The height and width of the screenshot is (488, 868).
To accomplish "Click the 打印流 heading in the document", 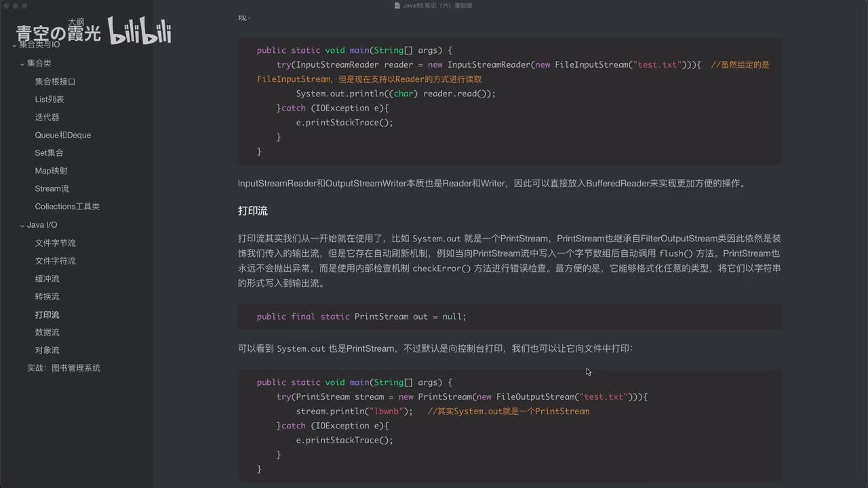I will tap(253, 211).
